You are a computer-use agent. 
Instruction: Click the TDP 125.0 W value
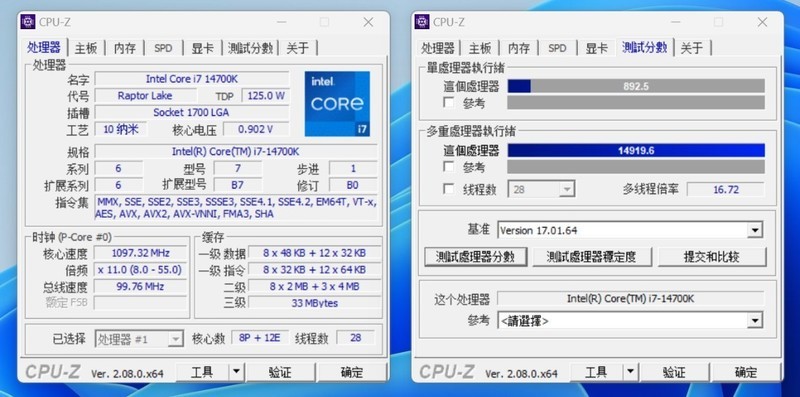point(265,95)
